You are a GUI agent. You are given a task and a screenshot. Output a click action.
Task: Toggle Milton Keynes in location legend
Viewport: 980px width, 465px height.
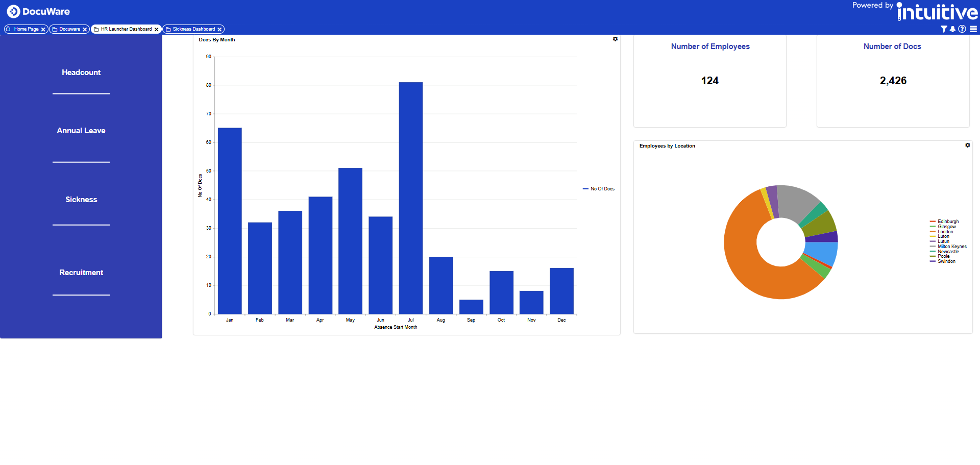coord(948,247)
